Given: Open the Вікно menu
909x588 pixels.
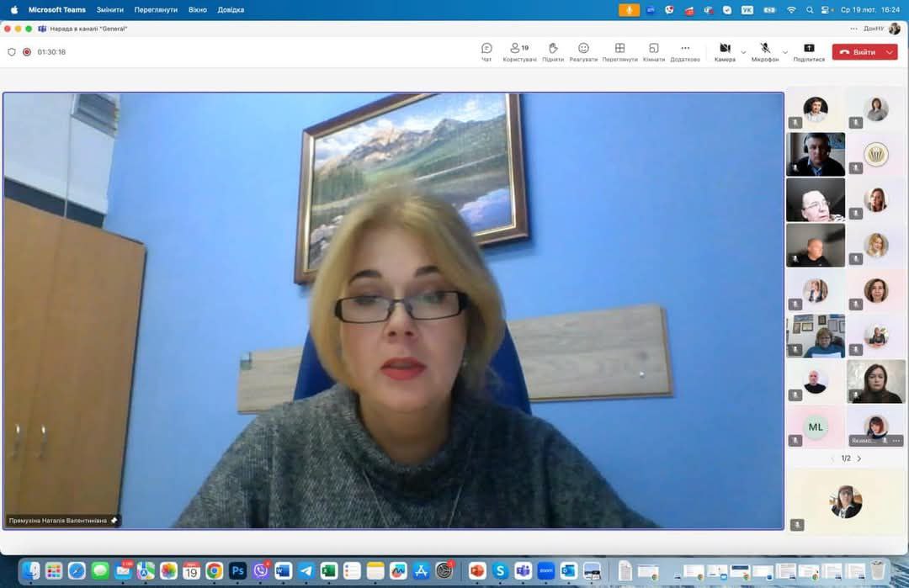Looking at the screenshot, I should [198, 10].
